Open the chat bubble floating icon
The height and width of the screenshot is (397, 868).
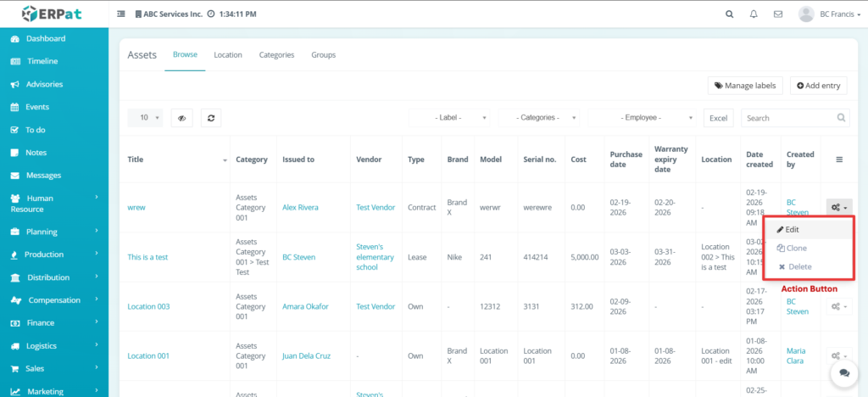(x=843, y=372)
